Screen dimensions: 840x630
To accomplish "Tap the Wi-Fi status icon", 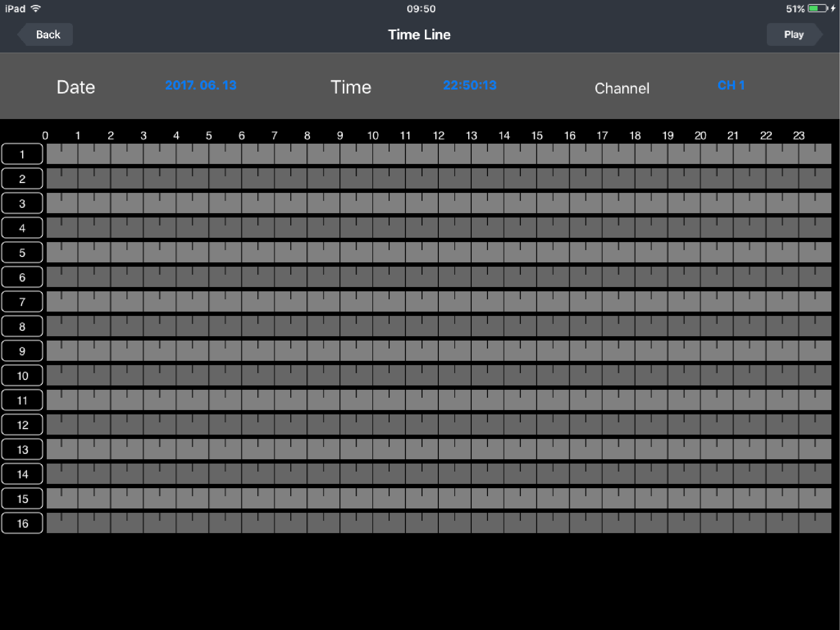I will [x=36, y=8].
